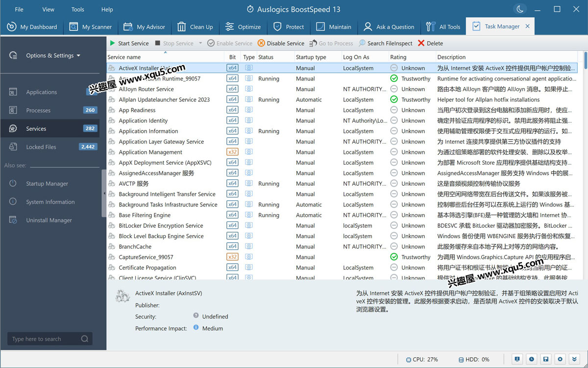
Task: Open the Maintain tab
Action: tap(334, 26)
